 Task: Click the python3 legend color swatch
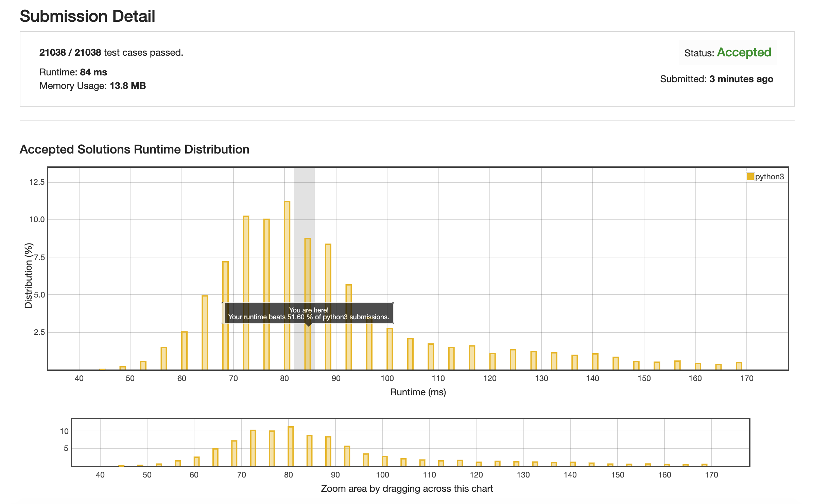coord(750,177)
